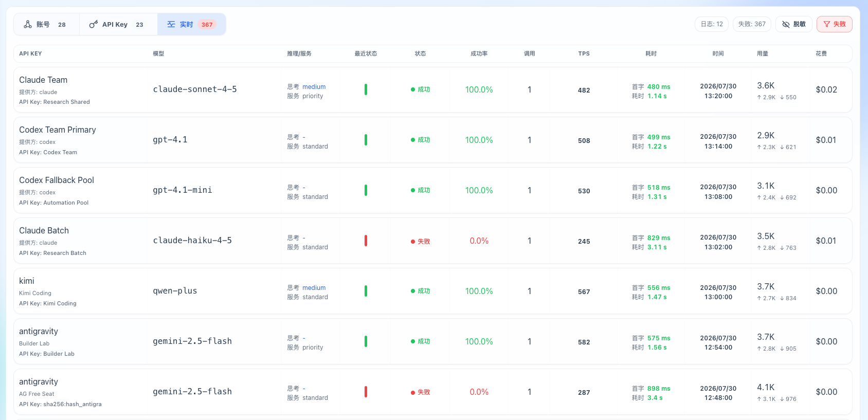868x420 pixels.
Task: Click the 日志: 12 log counter
Action: [x=712, y=24]
